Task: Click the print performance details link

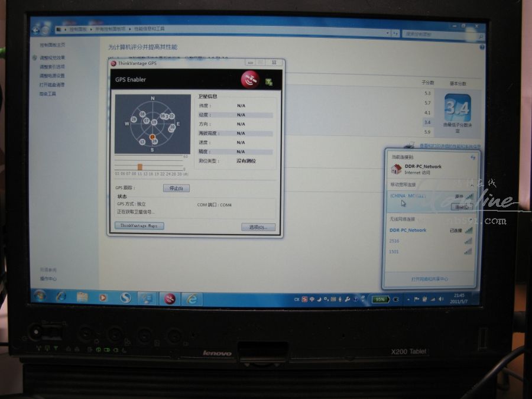Action: pyautogui.click(x=450, y=146)
